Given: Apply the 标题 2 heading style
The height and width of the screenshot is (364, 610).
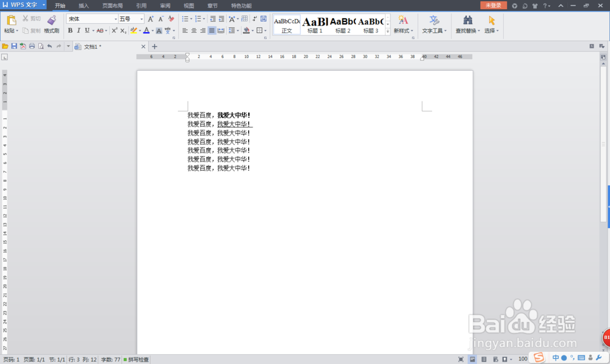Looking at the screenshot, I should [343, 25].
